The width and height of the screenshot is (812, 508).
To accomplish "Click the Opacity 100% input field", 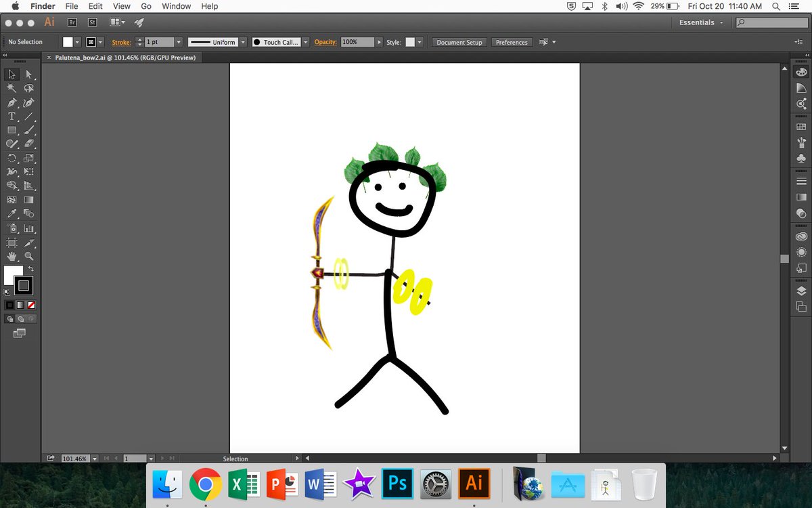I will (x=357, y=42).
